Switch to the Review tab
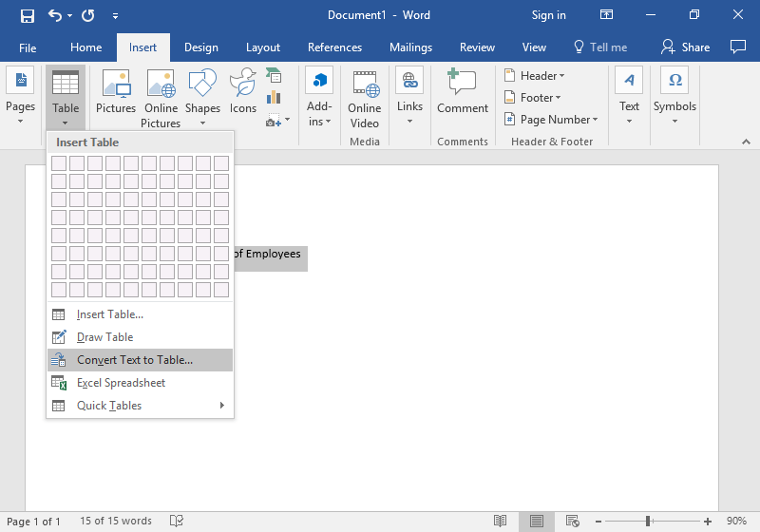This screenshot has width=760, height=532. (477, 47)
